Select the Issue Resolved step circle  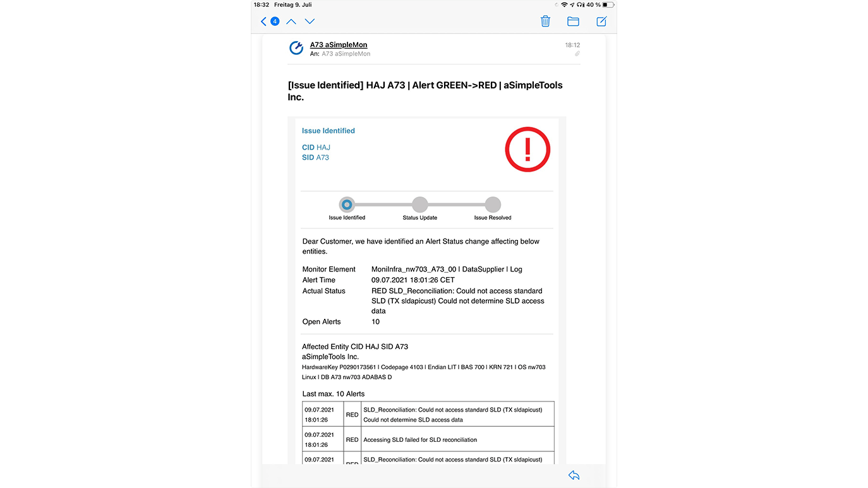click(x=493, y=205)
